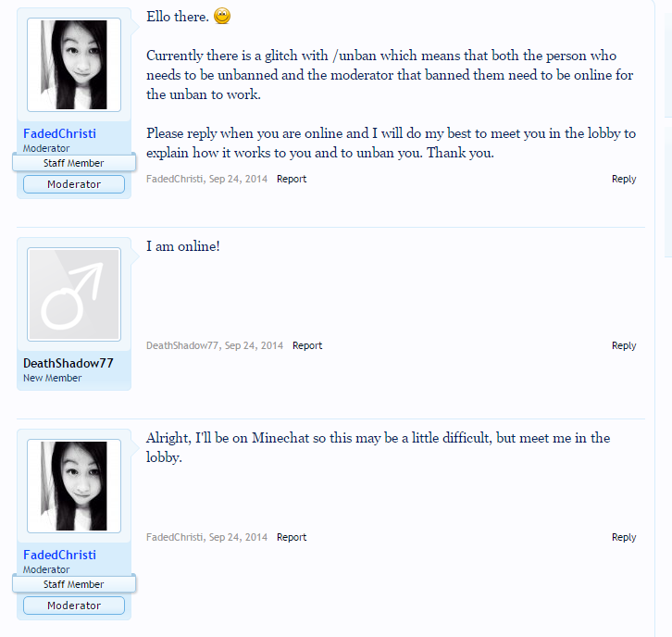
Task: Click the smiley emoticon in first post
Action: [x=222, y=17]
